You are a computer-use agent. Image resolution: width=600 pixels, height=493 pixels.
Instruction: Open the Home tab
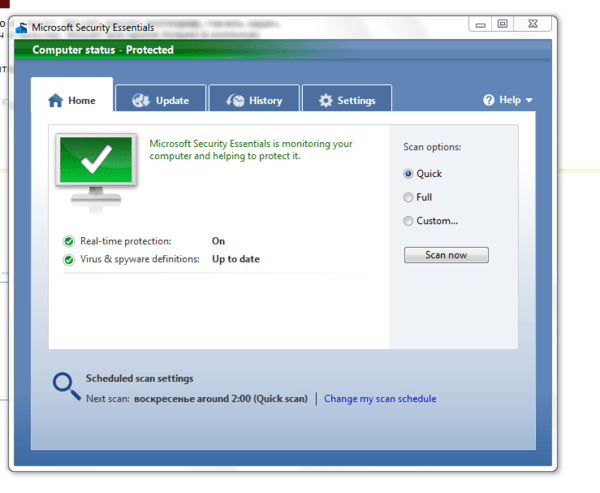tap(72, 95)
